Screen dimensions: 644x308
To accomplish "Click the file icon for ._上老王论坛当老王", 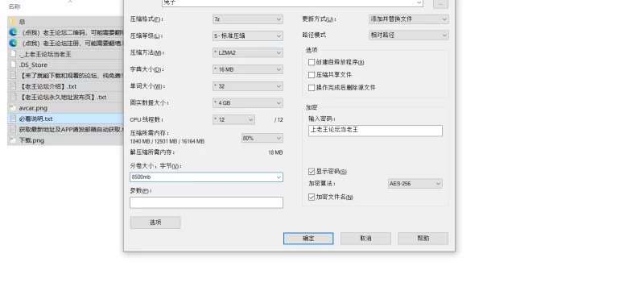I will click(13, 54).
